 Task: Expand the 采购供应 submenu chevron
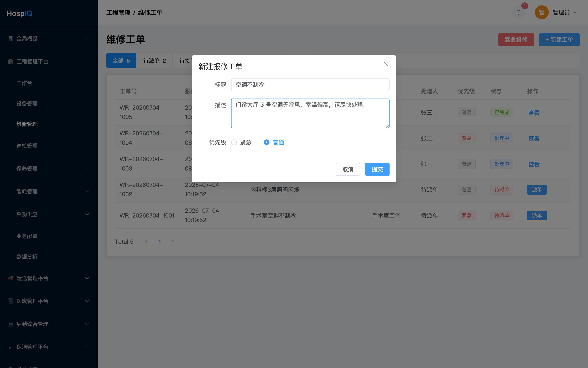coord(87,214)
